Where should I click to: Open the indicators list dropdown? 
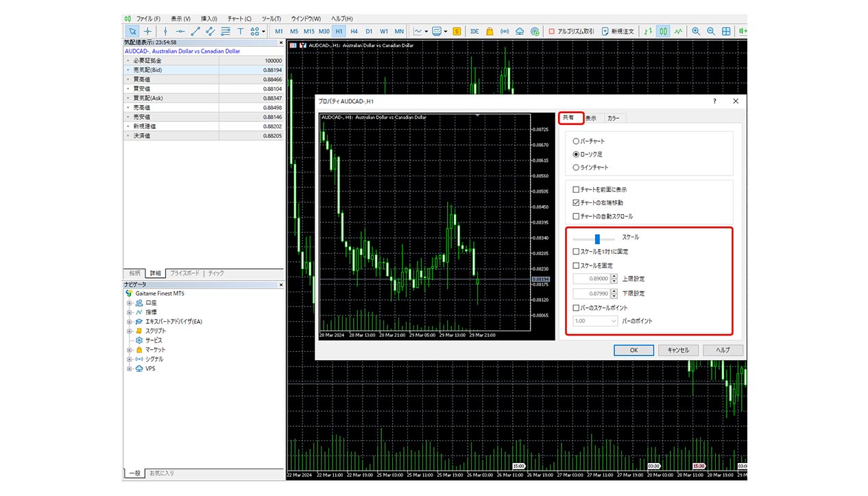coord(420,32)
